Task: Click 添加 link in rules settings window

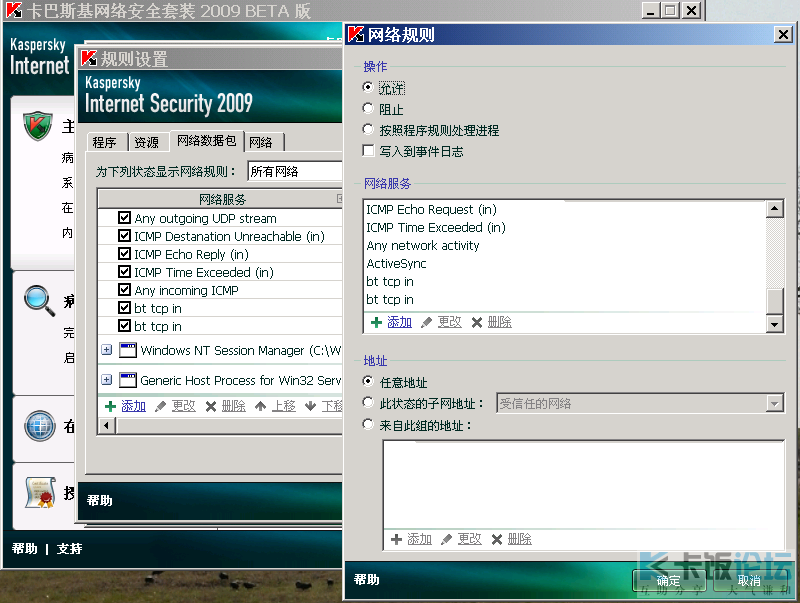Action: pos(134,406)
